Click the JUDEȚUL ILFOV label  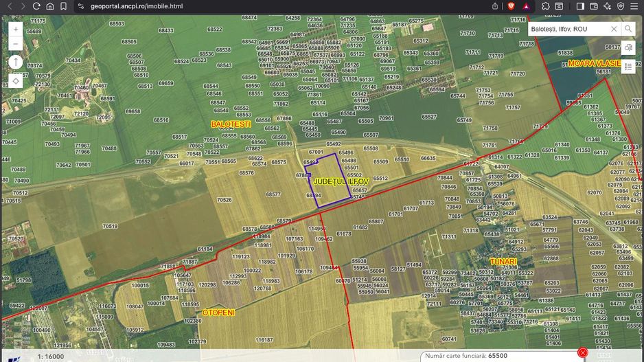pos(341,181)
